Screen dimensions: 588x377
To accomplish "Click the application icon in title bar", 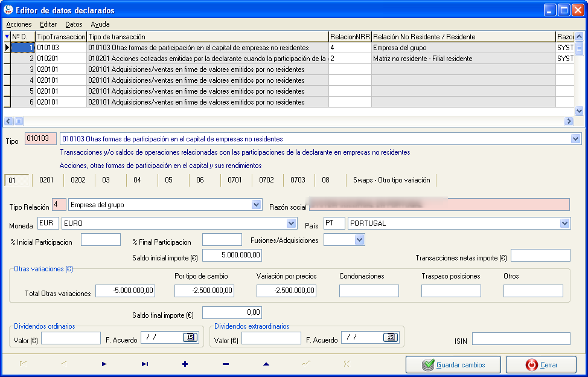I will tap(8, 10).
